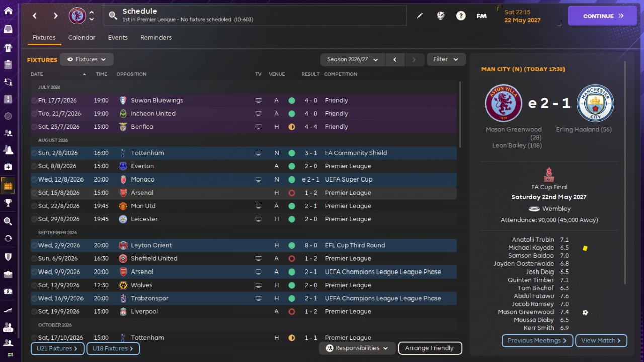The image size is (644, 362).
Task: Sort by the Competition column header
Action: tap(341, 74)
